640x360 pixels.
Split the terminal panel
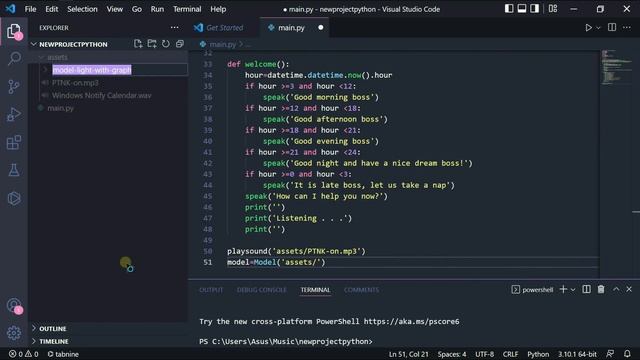tap(587, 289)
